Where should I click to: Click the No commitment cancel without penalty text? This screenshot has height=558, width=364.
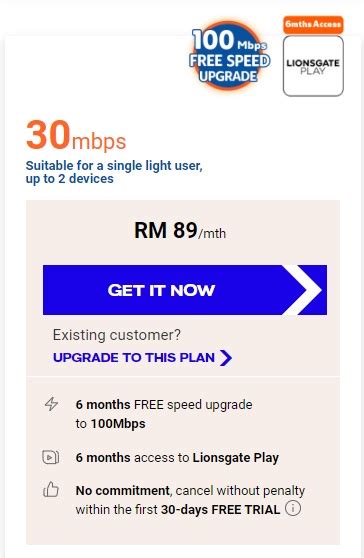(x=190, y=490)
